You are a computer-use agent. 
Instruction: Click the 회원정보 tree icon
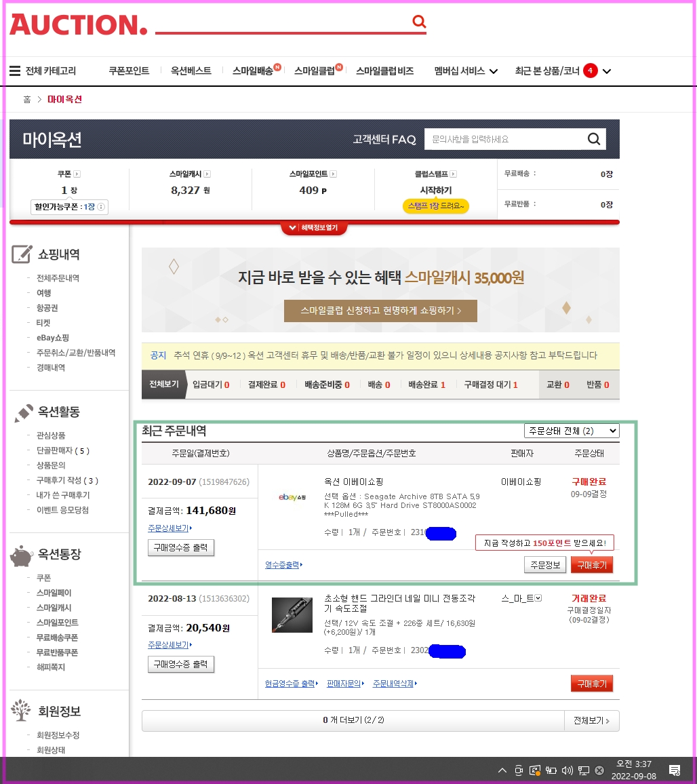(x=21, y=710)
